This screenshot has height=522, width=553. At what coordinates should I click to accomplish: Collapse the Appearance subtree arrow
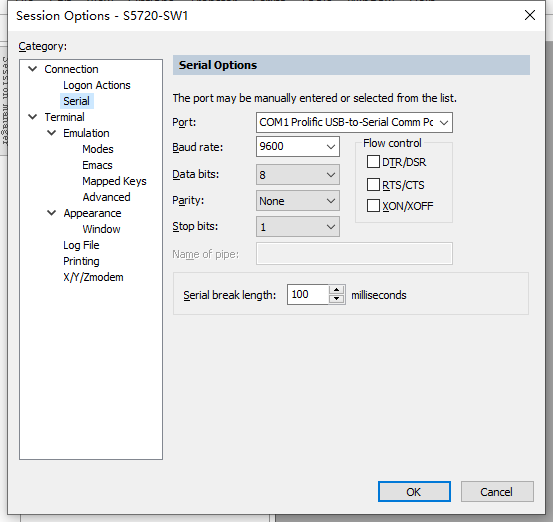[52, 213]
